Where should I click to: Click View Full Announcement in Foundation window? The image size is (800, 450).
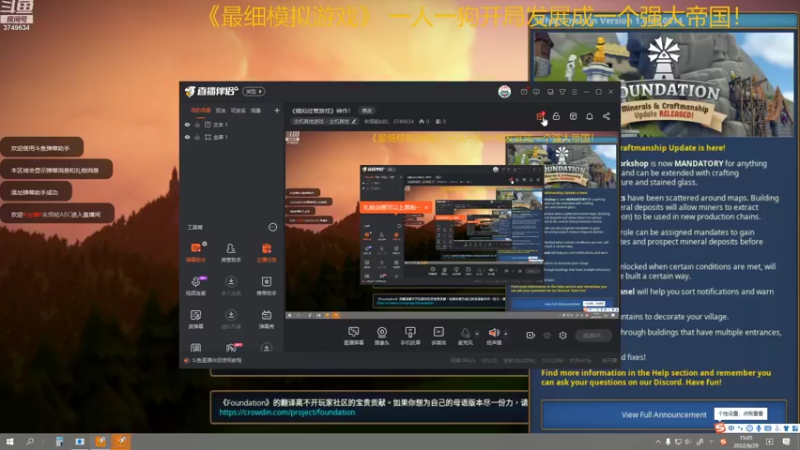664,415
